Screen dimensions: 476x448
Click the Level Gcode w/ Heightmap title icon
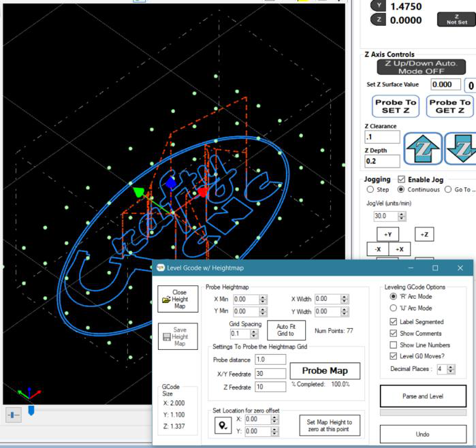(x=161, y=268)
